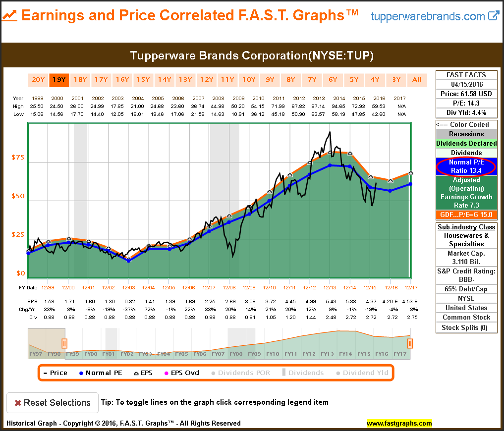Enable the Dividends bar legend item
Screen dimensions: 504x431
[303, 373]
